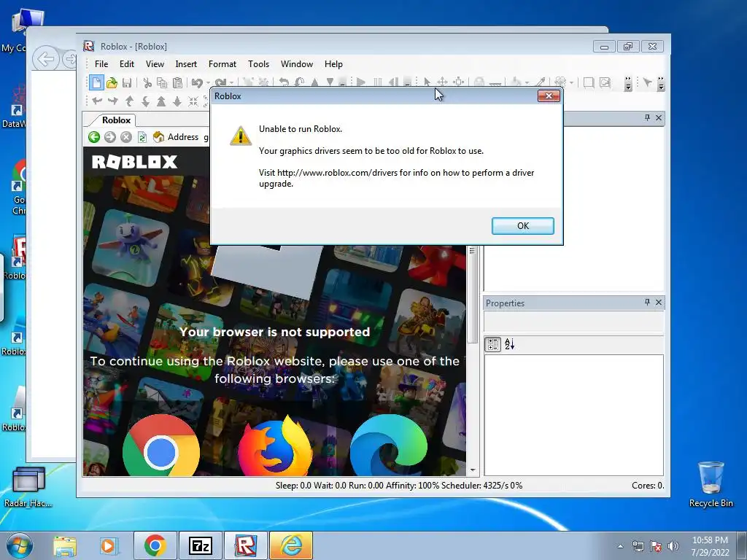Toggle alphabetical sort in Properties panel

[x=509, y=344]
